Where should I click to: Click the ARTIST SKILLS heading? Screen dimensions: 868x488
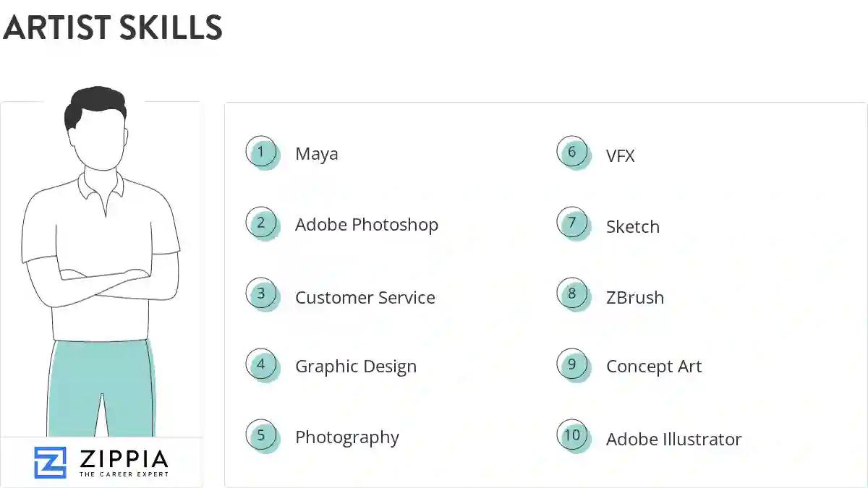[x=113, y=28]
